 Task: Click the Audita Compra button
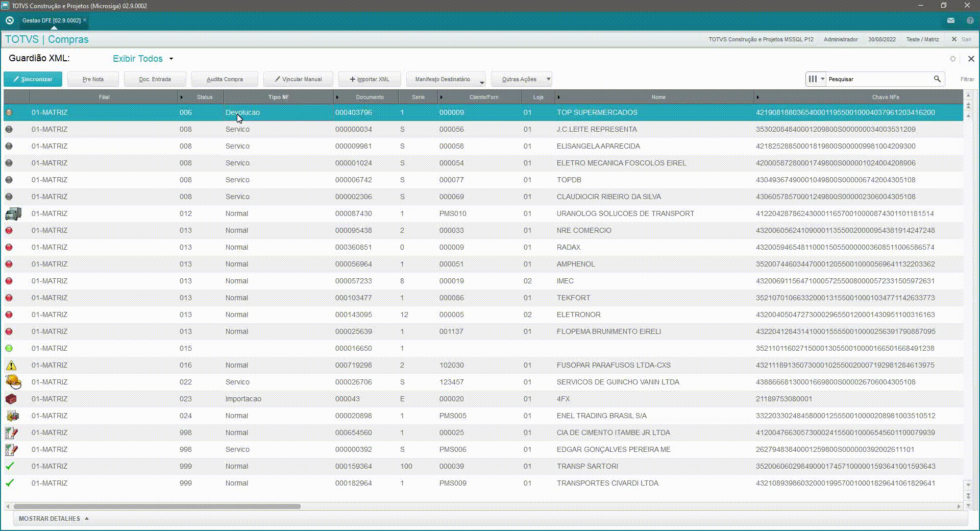(x=225, y=79)
